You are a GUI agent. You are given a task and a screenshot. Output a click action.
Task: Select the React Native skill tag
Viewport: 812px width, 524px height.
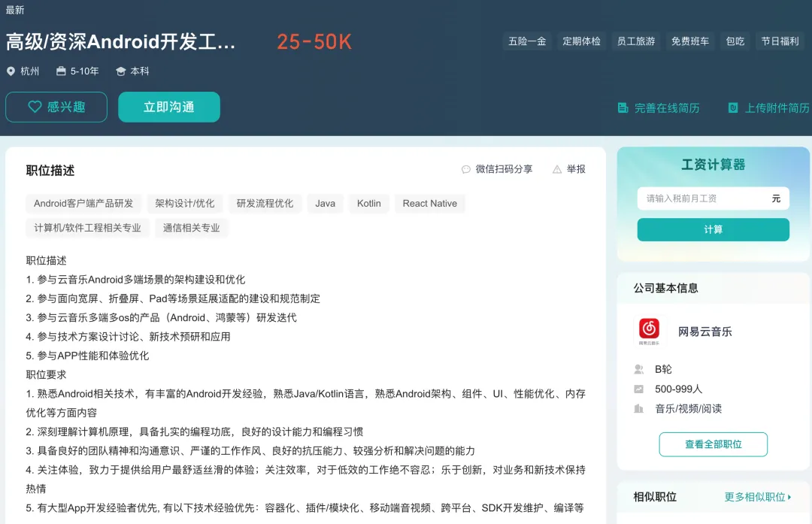point(430,204)
